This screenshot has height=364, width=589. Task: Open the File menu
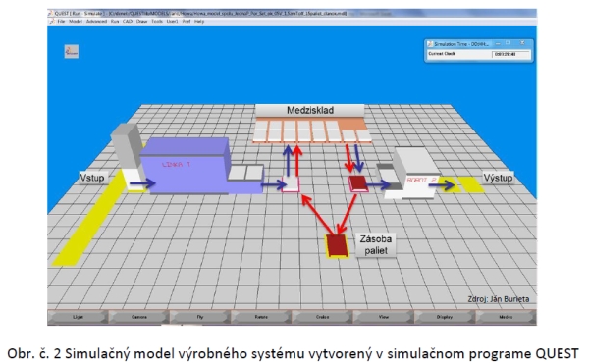pos(61,22)
